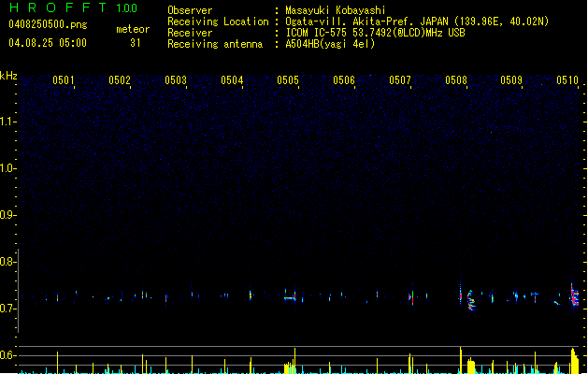Select the filename 0408250500.png
588x374 pixels.
pos(48,24)
